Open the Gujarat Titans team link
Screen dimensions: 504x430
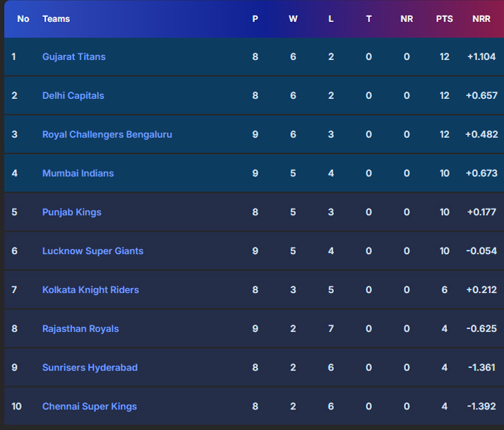[73, 56]
